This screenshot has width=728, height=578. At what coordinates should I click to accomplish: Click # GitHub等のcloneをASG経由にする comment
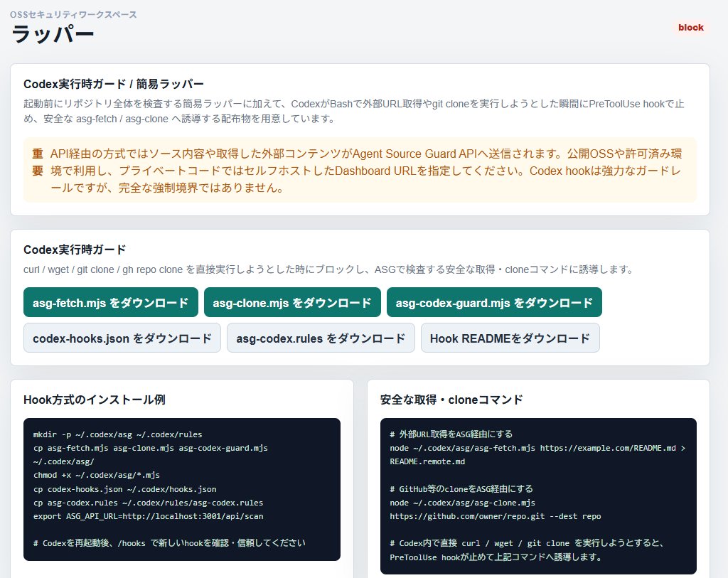coord(461,489)
